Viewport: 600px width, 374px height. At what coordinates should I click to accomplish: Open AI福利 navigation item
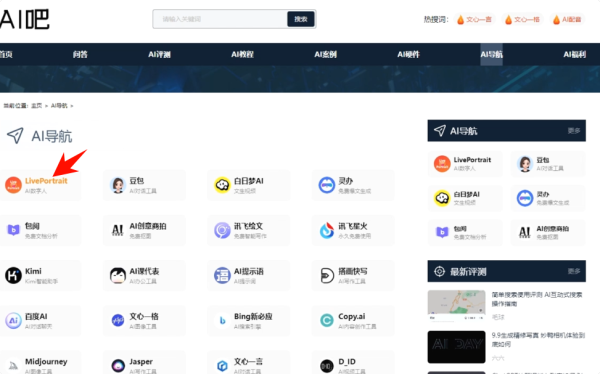click(575, 54)
